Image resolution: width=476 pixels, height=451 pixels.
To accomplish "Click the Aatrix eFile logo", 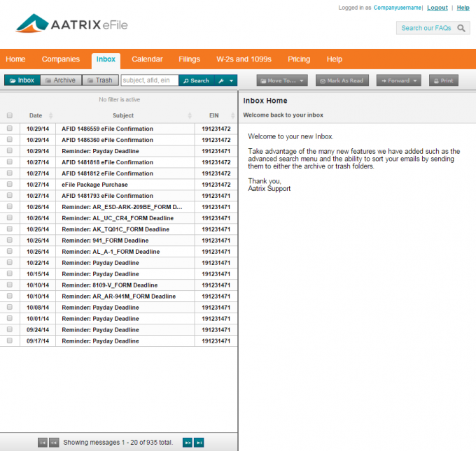I will click(72, 24).
